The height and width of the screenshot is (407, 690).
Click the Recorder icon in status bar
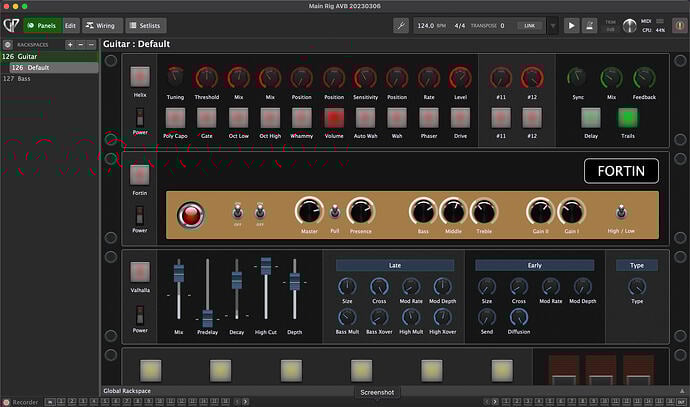click(6, 402)
